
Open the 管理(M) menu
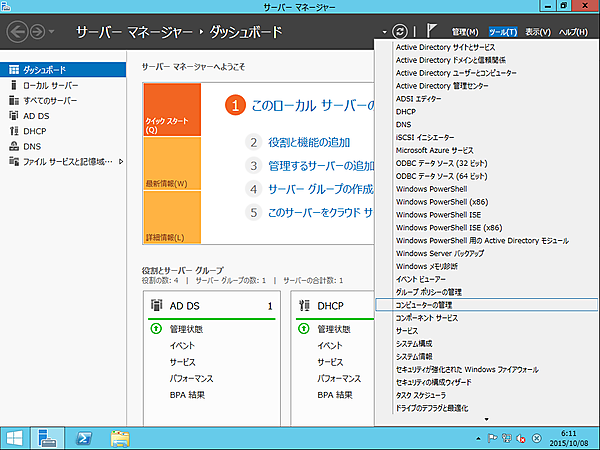(x=465, y=32)
